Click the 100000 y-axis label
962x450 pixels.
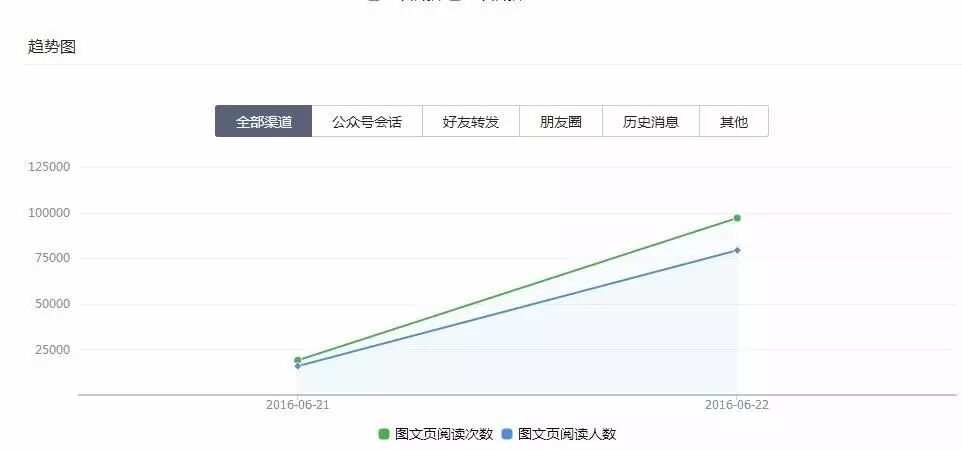point(49,213)
